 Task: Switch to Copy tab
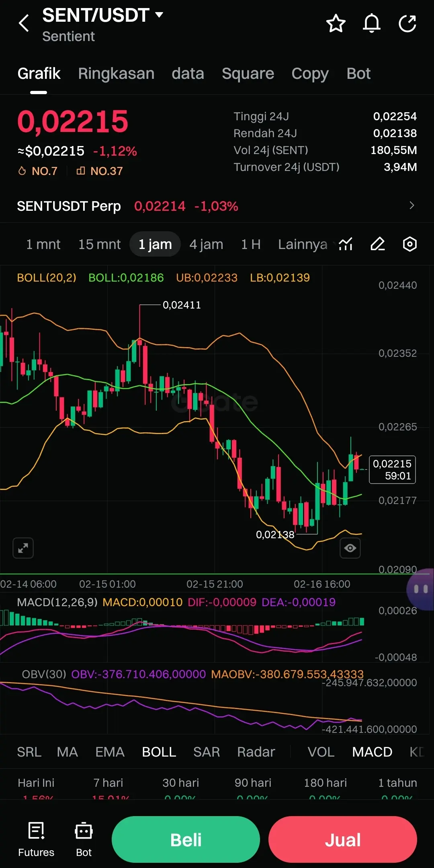(310, 74)
